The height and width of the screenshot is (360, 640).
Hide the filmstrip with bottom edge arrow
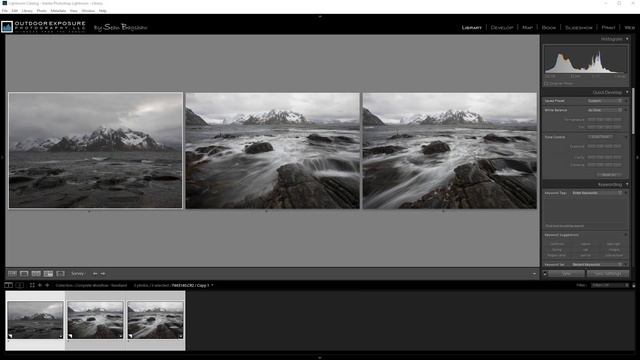pyautogui.click(x=320, y=358)
